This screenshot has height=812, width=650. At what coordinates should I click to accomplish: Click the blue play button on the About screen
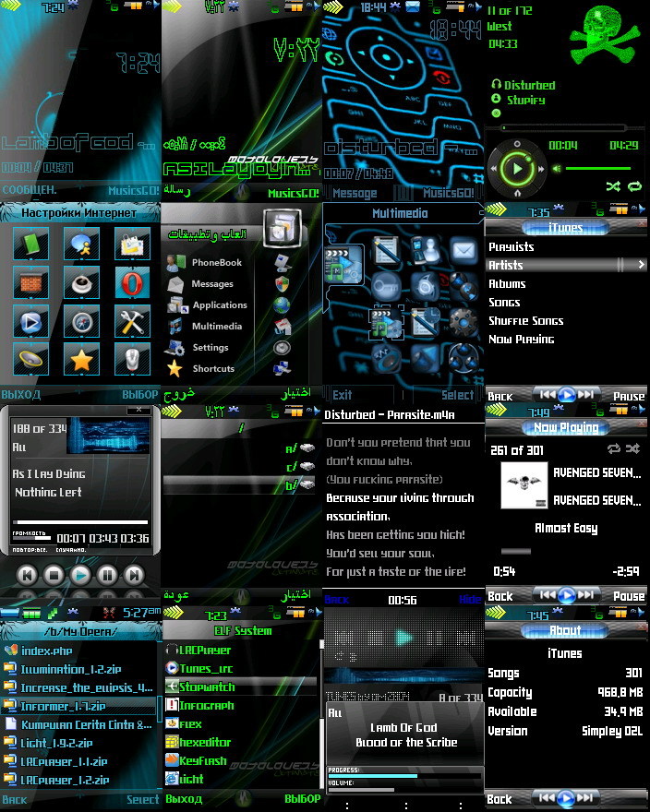click(566, 798)
